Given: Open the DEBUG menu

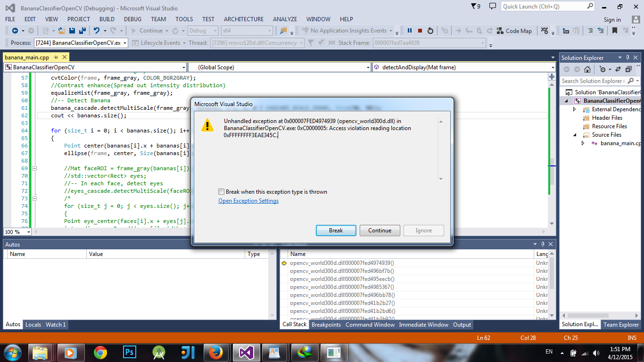Looking at the screenshot, I should [x=132, y=19].
